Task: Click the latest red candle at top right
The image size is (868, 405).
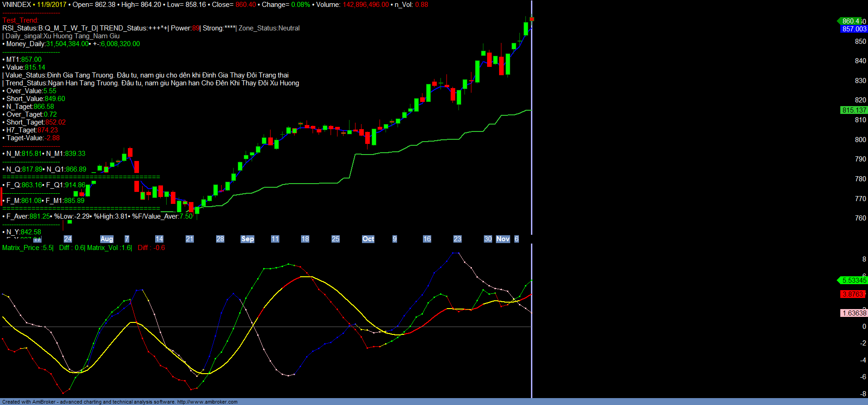Action: point(532,19)
